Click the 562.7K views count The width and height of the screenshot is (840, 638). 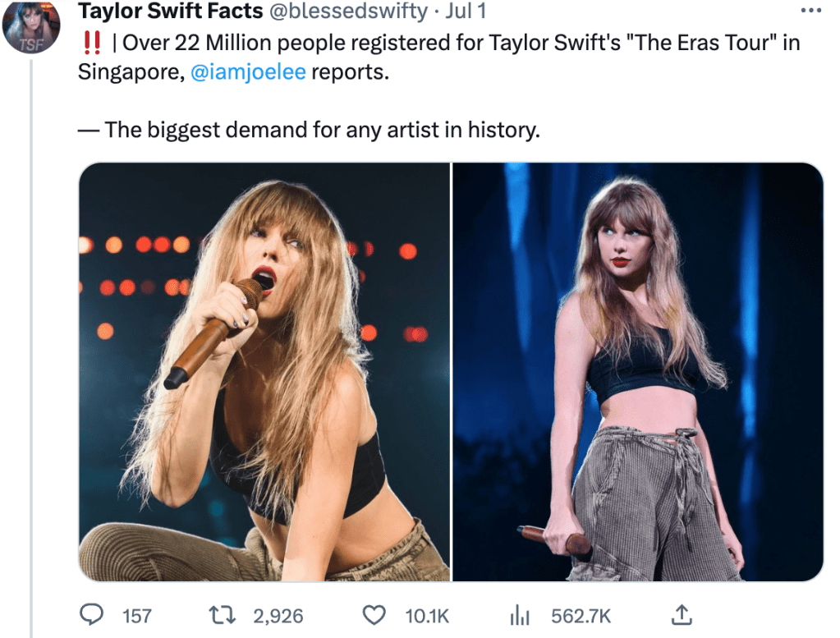[x=581, y=616]
